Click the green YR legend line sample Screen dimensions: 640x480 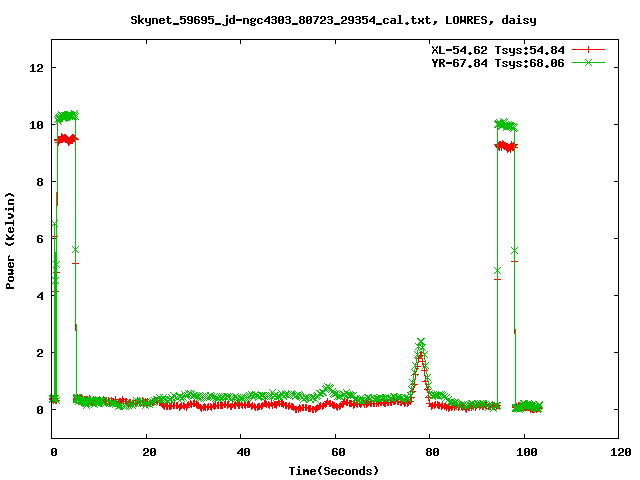pos(588,63)
